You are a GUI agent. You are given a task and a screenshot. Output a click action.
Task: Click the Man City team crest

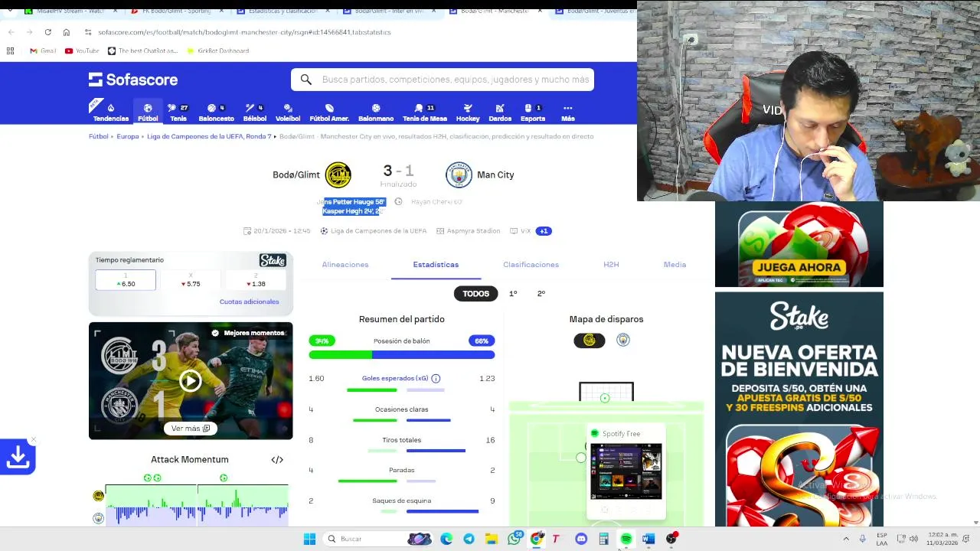[x=459, y=175]
